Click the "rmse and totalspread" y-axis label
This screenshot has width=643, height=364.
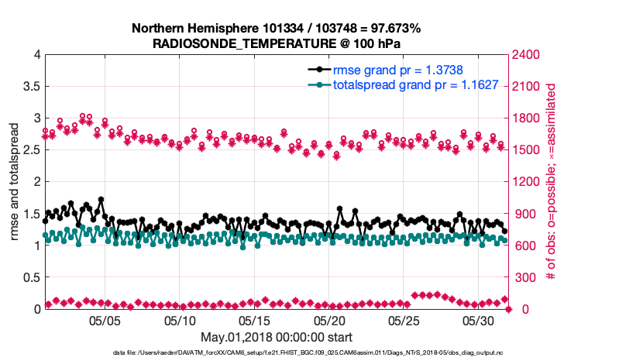15,181
